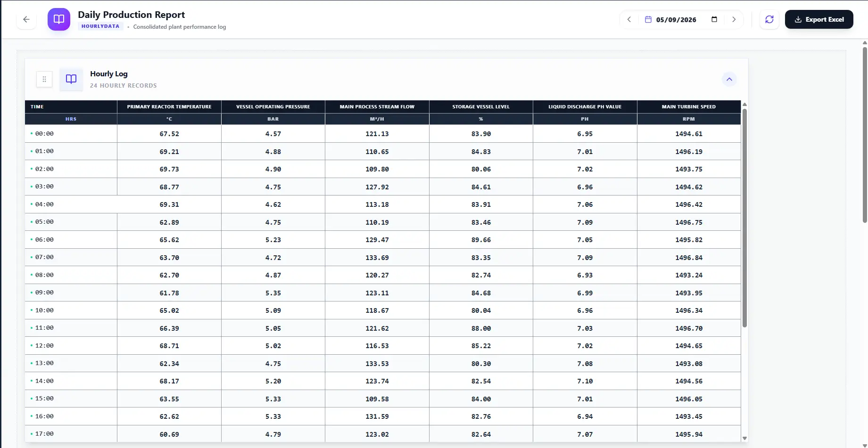Click the table scrollbar down arrow
Viewport: 868px width, 448px height.
pyautogui.click(x=744, y=438)
